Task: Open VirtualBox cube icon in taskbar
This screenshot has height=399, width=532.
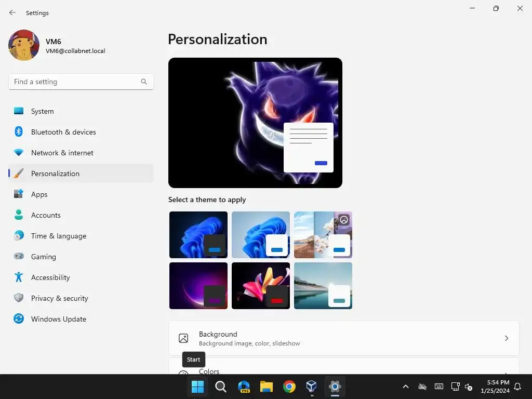Action: (x=312, y=387)
